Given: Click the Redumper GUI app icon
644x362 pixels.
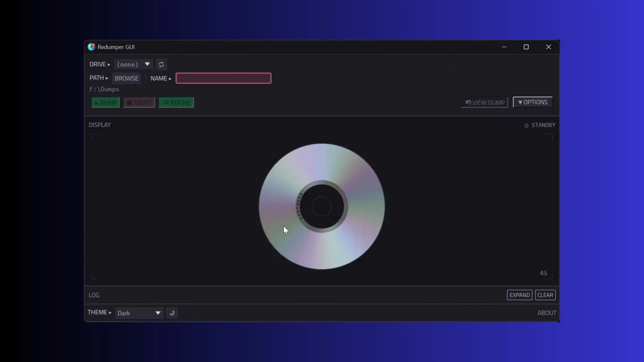Looking at the screenshot, I should tap(91, 47).
